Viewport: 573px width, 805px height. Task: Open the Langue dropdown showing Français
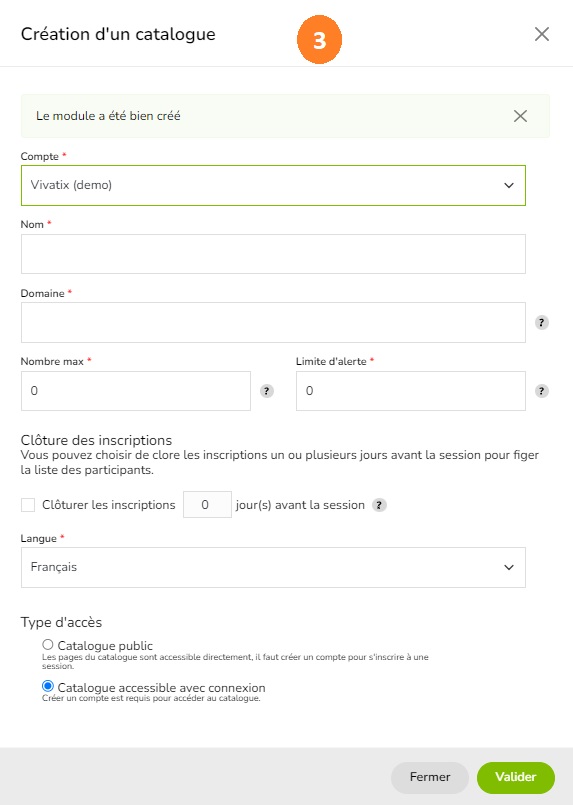click(x=273, y=567)
